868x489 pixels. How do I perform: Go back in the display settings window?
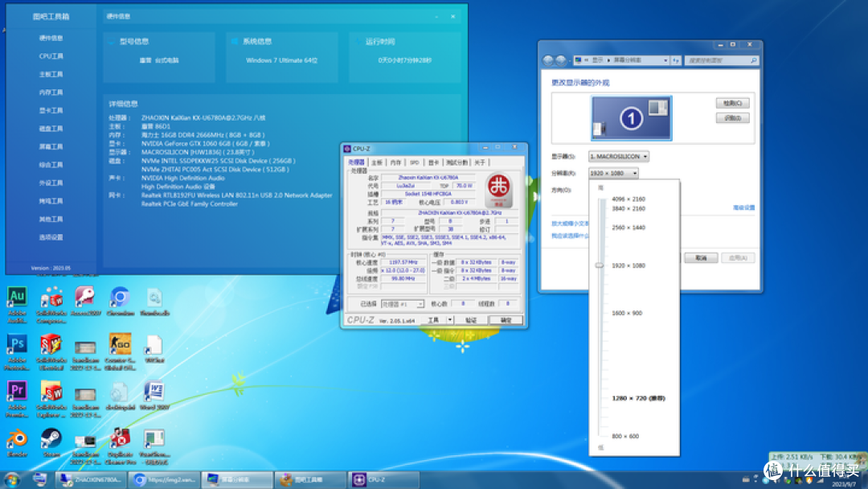click(x=548, y=60)
